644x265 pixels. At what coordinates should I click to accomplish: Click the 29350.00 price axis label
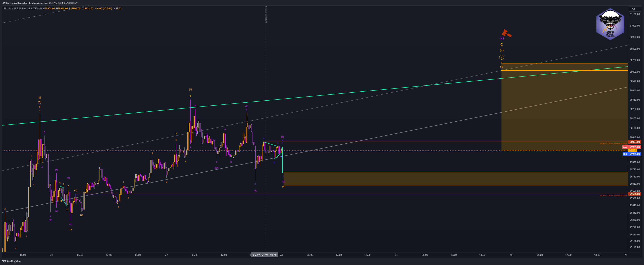(635, 220)
